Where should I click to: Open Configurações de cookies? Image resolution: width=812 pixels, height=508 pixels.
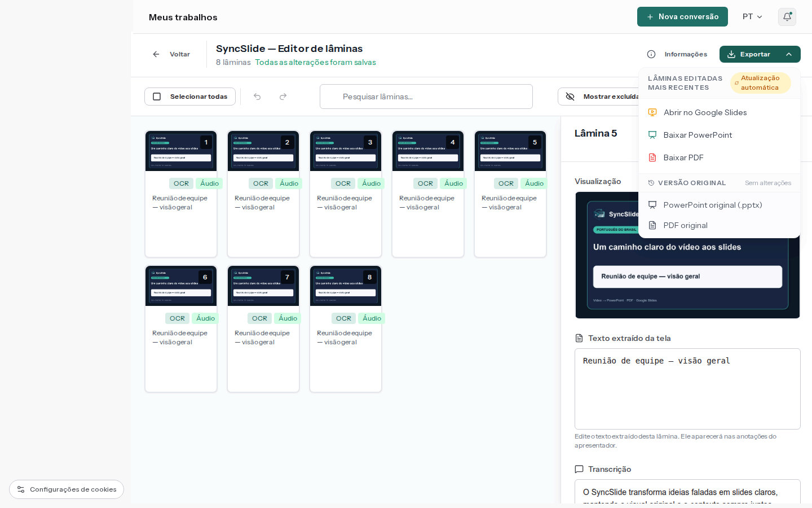67,489
